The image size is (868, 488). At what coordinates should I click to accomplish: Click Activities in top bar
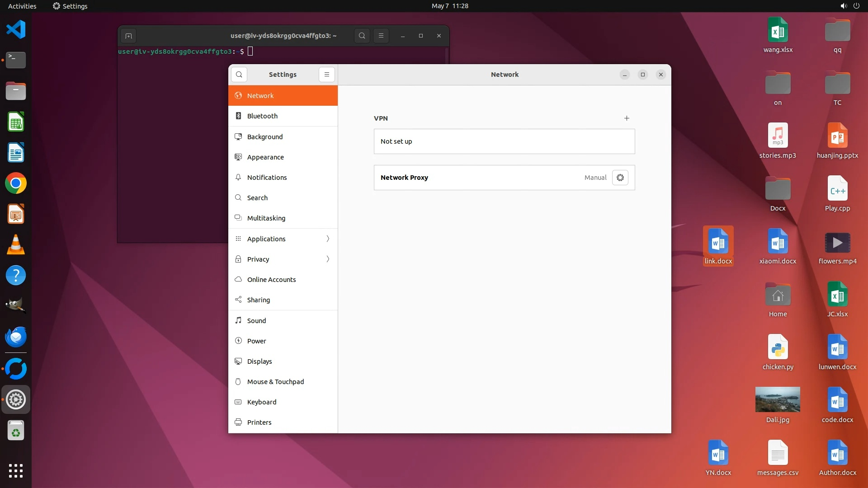(22, 6)
